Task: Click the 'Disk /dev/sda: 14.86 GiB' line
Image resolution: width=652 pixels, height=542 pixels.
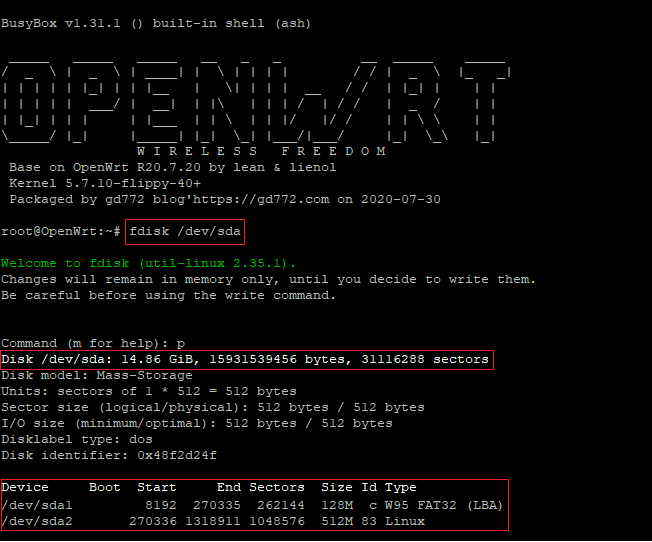Action: pyautogui.click(x=244, y=359)
